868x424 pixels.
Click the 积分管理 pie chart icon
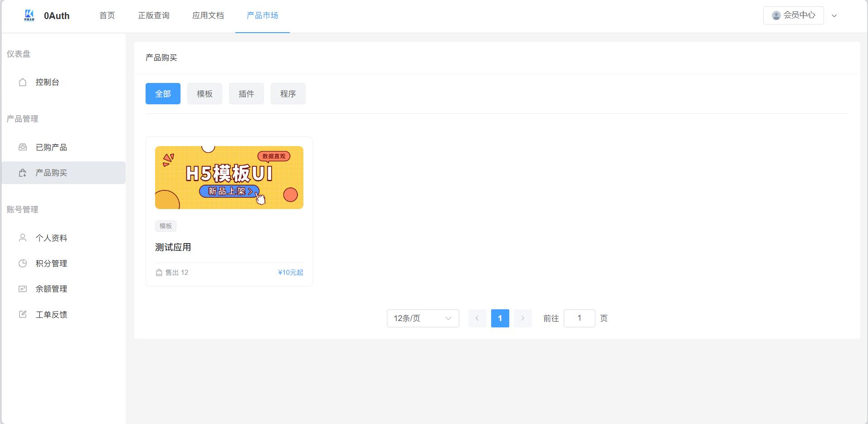pyautogui.click(x=23, y=263)
